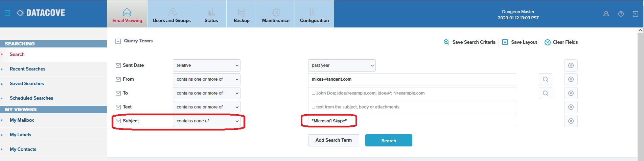This screenshot has height=161, width=644.
Task: Click the lookup magnifier beside From field
Action: 545,79
